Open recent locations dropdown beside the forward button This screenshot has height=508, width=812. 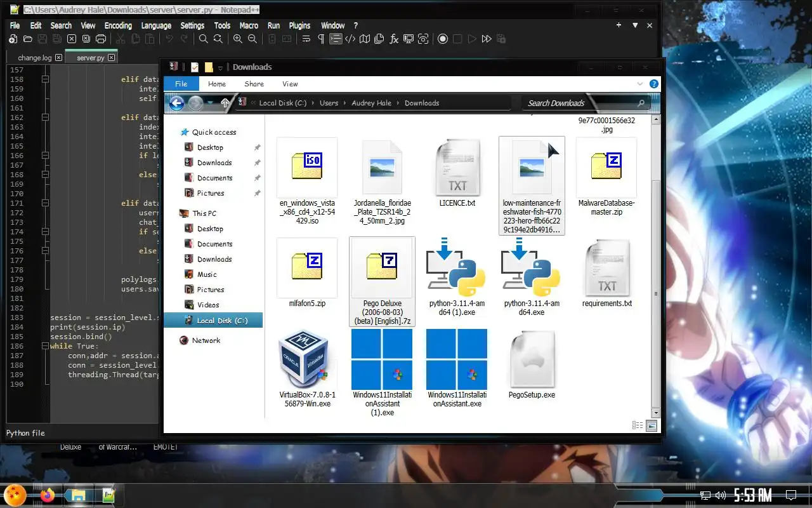click(211, 104)
